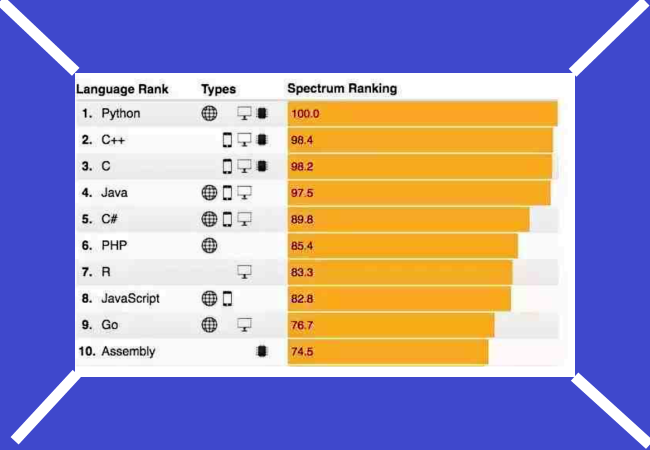Click the desktop monitor icon for Go
Viewport: 650px width, 450px height.
tap(244, 324)
